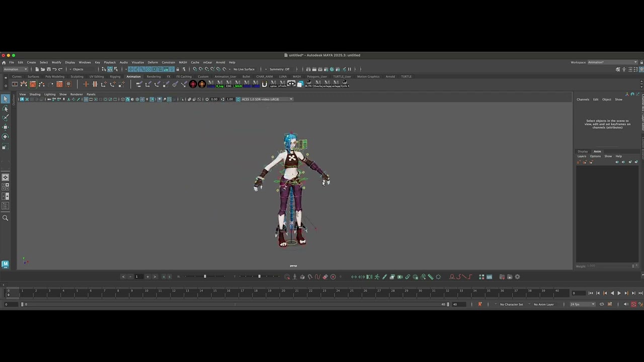Open the Animation menu set dropdown

click(x=15, y=69)
